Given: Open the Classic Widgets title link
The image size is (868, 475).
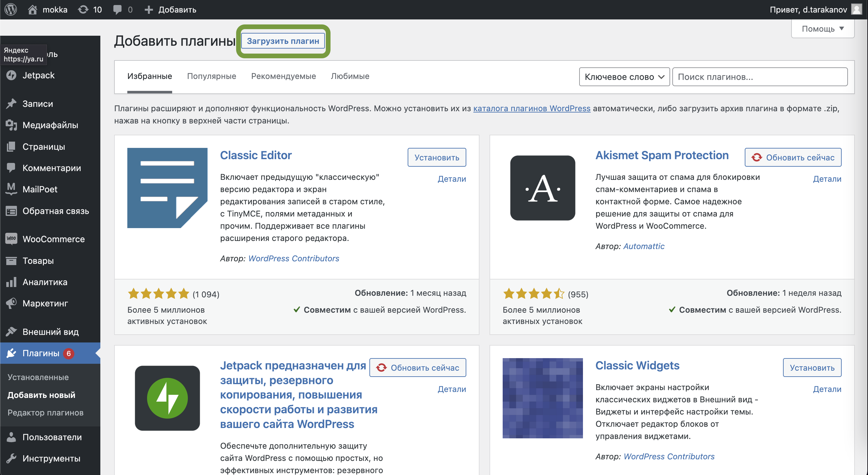Looking at the screenshot, I should coord(637,365).
